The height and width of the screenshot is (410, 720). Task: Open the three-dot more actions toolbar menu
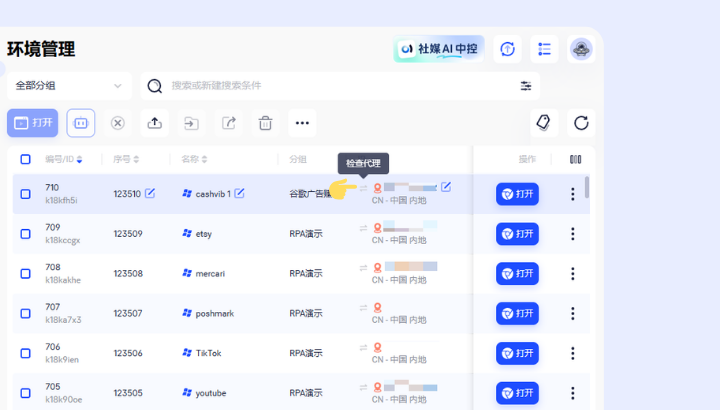click(302, 123)
